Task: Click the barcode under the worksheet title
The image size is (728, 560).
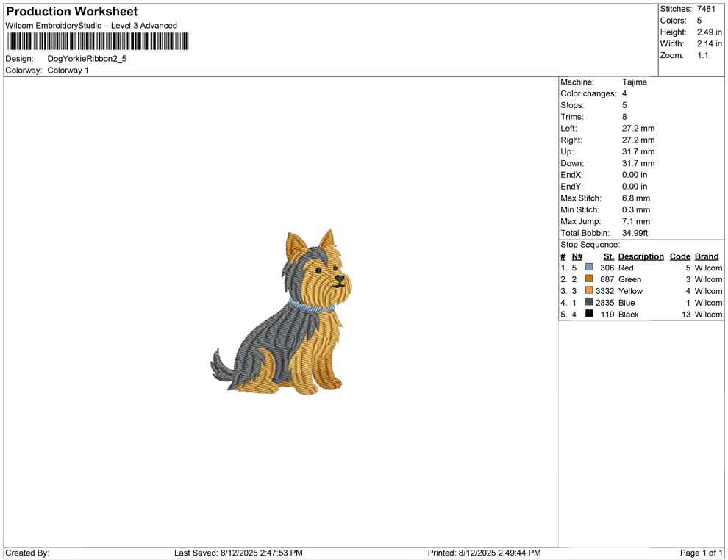Action: tap(98, 41)
